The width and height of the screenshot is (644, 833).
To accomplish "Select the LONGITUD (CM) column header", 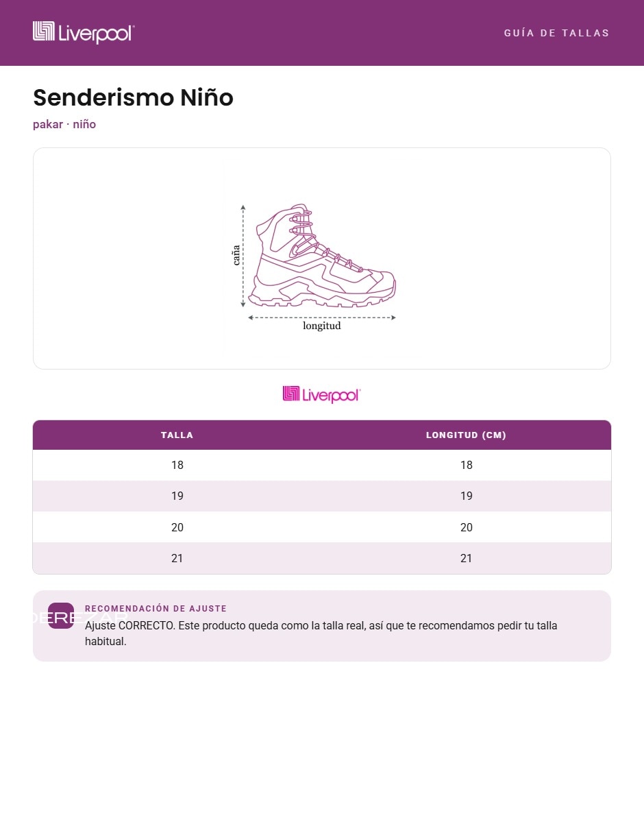I will [x=467, y=435].
